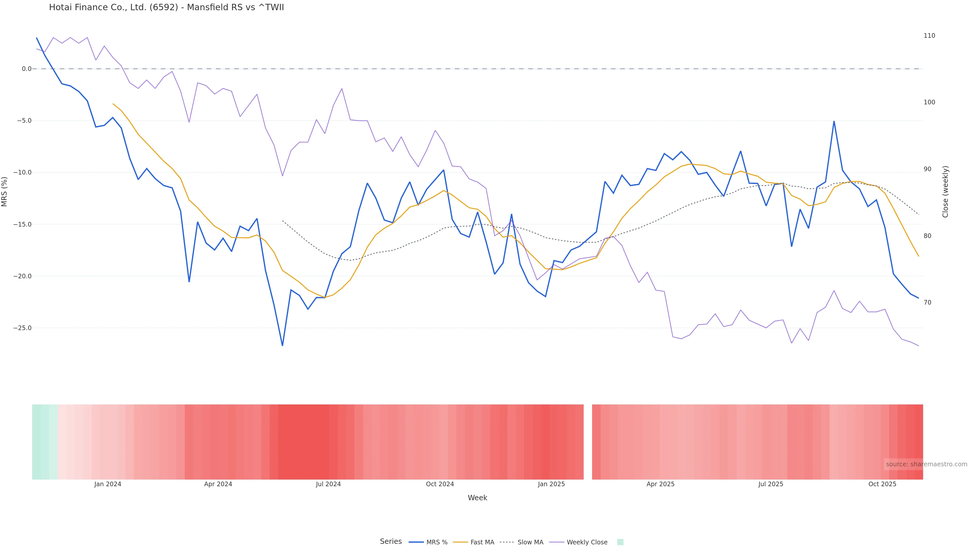980x551 pixels.
Task: Select the Oct 2024 x-axis tick label
Action: [x=440, y=484]
